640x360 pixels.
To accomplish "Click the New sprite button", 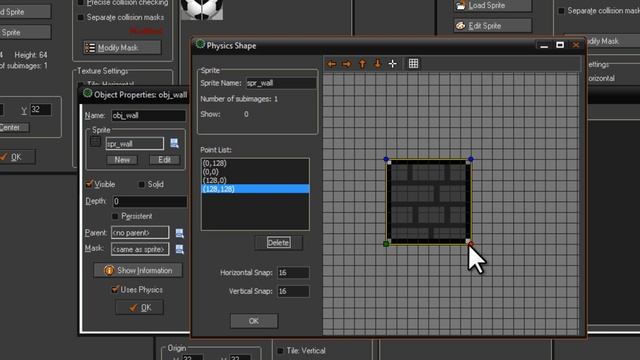I will click(x=122, y=160).
